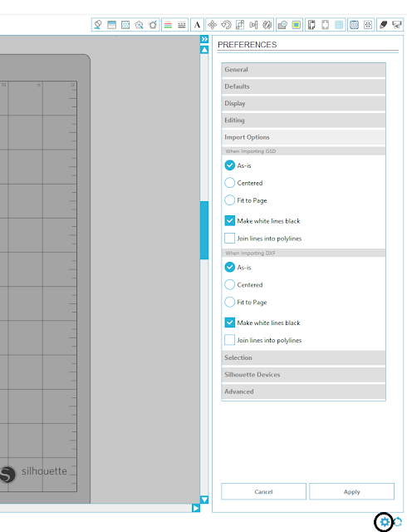This screenshot has width=407, height=532.
Task: Open the Align window icon
Action: 253,25
